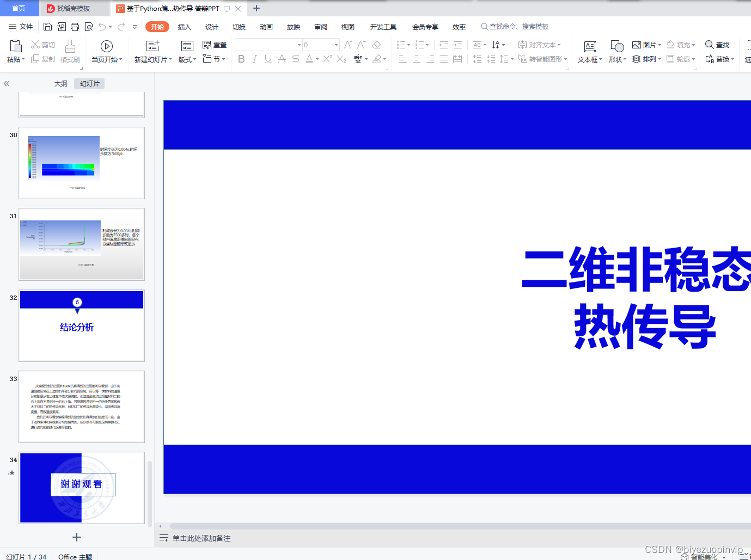
Task: Select slide 32 thumbnail titled 结论分析
Action: 81,325
